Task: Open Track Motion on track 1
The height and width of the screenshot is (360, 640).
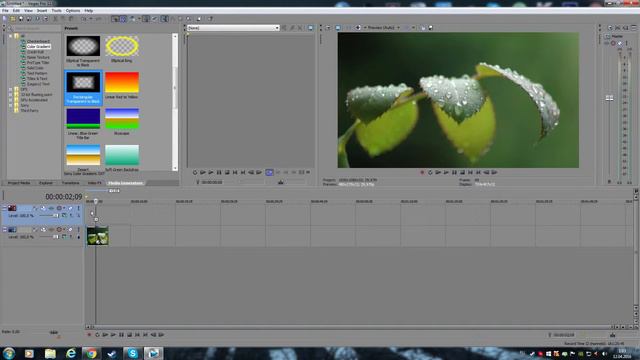Action: point(43,208)
